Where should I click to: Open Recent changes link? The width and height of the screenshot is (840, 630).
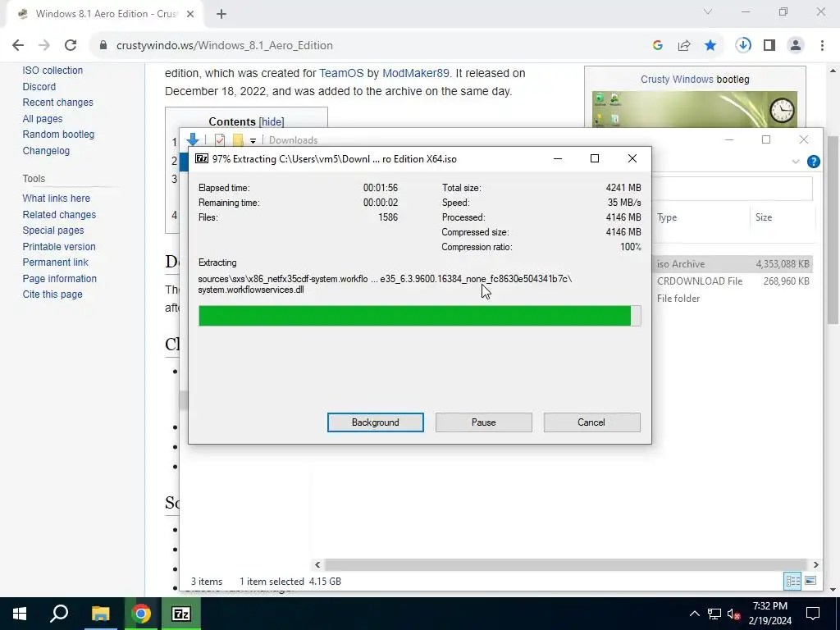[x=58, y=103]
